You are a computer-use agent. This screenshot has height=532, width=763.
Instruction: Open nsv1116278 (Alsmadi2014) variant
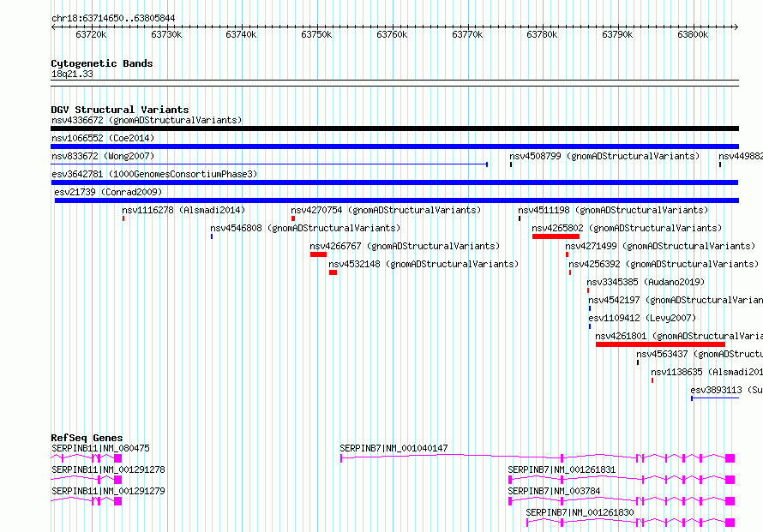(x=184, y=210)
